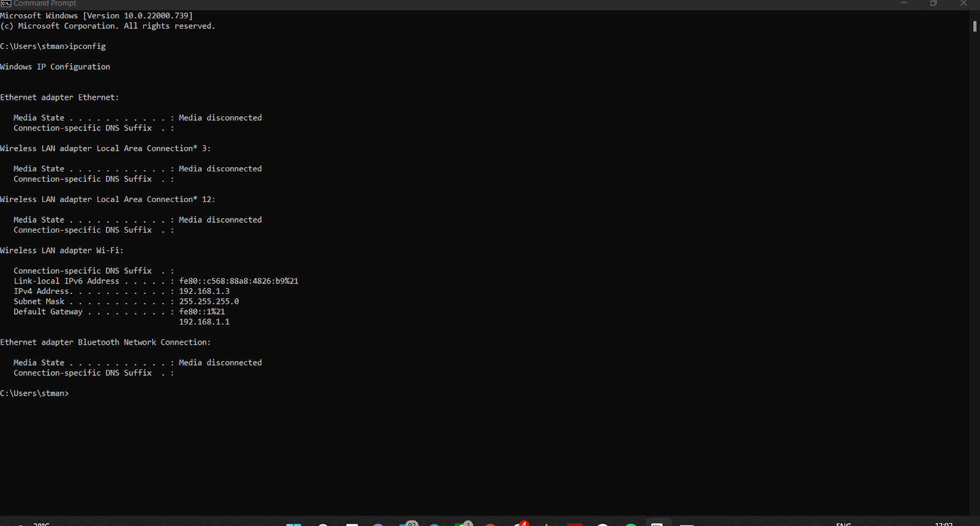
Task: Click the last C:\Users\stman> prompt line
Action: click(x=35, y=393)
